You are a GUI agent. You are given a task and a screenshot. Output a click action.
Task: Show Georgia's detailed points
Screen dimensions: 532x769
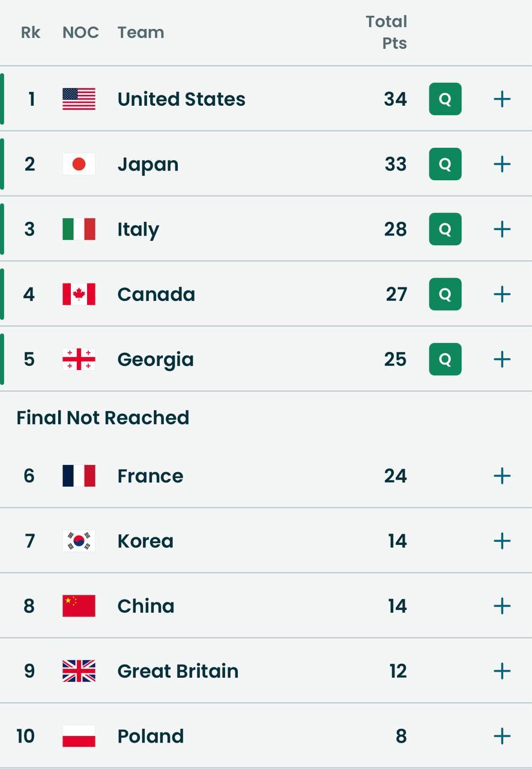pos(502,359)
